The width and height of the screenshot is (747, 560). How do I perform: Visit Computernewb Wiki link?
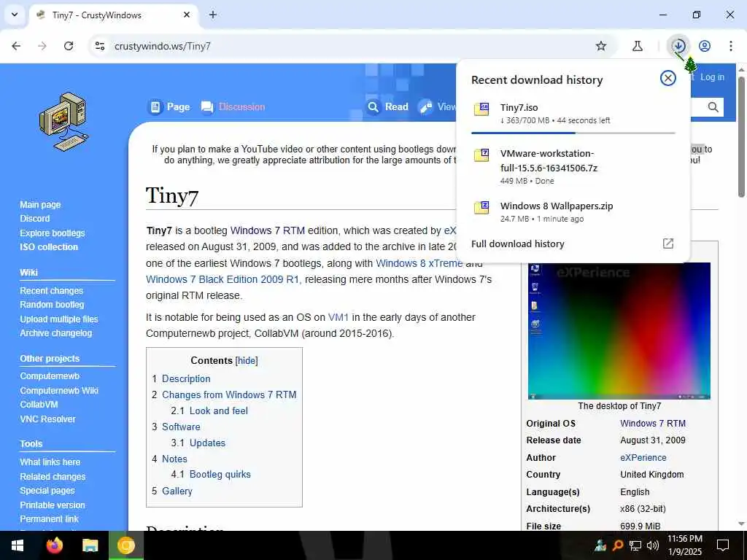59,391
